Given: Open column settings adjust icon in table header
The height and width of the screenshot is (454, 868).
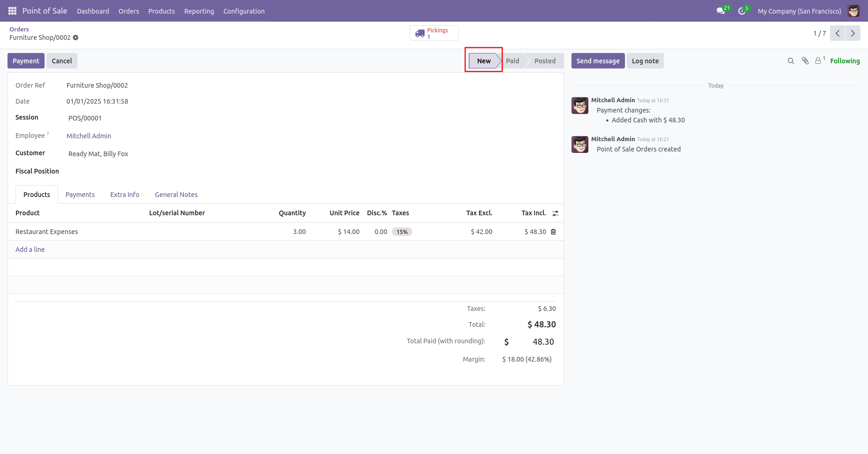Looking at the screenshot, I should tap(556, 213).
